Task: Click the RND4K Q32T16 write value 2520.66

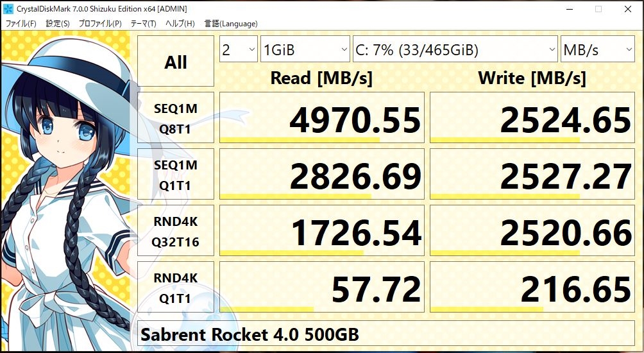Action: [x=532, y=230]
